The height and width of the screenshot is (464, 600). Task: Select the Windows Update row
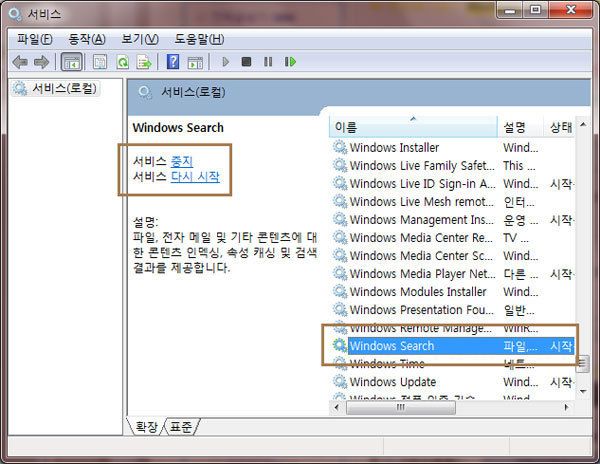(453, 382)
